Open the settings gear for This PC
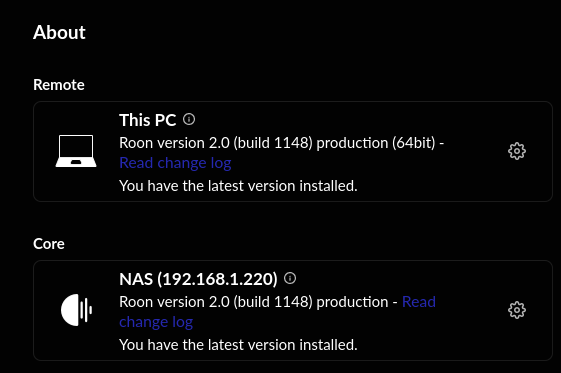Viewport: 561px width, 373px height. pos(517,151)
